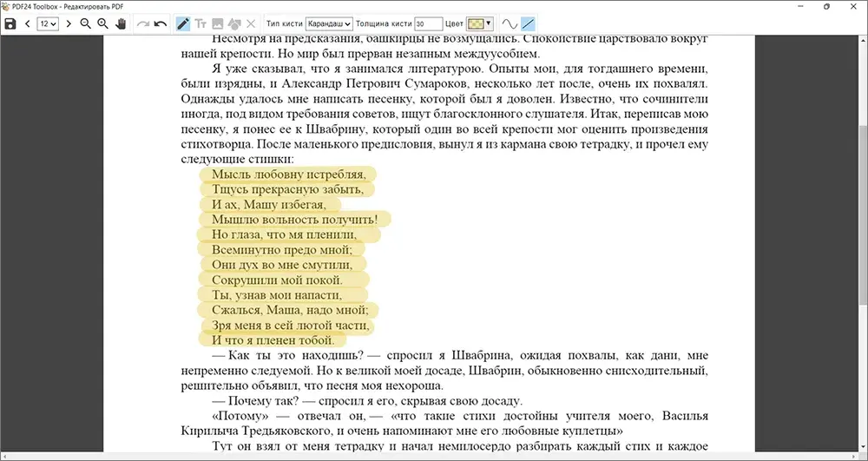
Task: Click the brush thickness field showing 30
Action: pos(429,23)
